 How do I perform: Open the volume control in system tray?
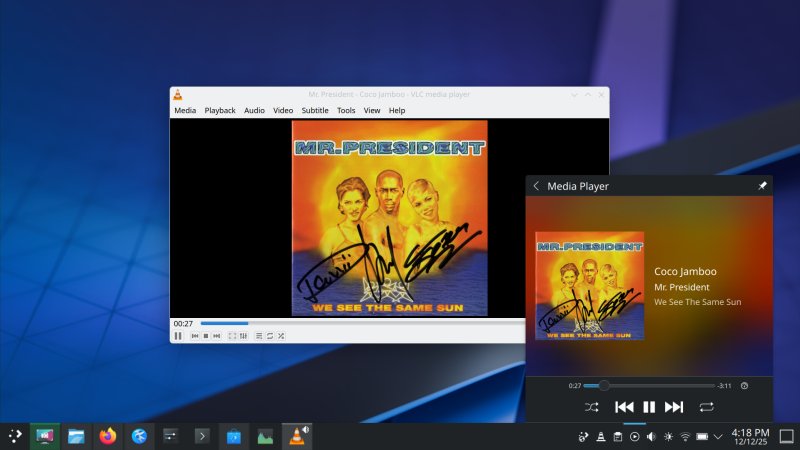[651, 437]
